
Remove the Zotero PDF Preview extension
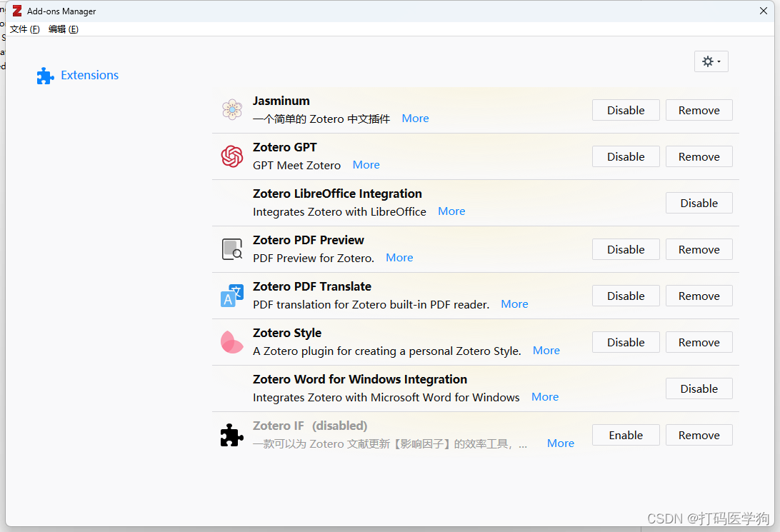point(699,249)
